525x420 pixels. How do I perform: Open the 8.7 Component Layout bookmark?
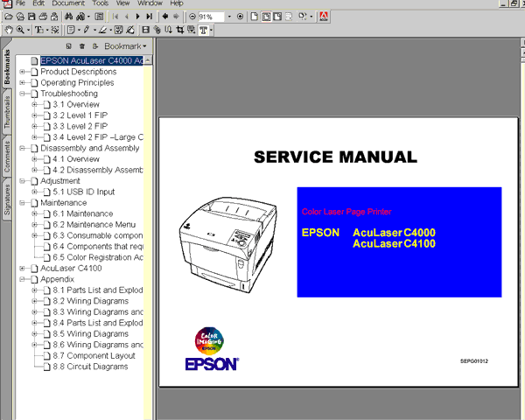pos(94,356)
